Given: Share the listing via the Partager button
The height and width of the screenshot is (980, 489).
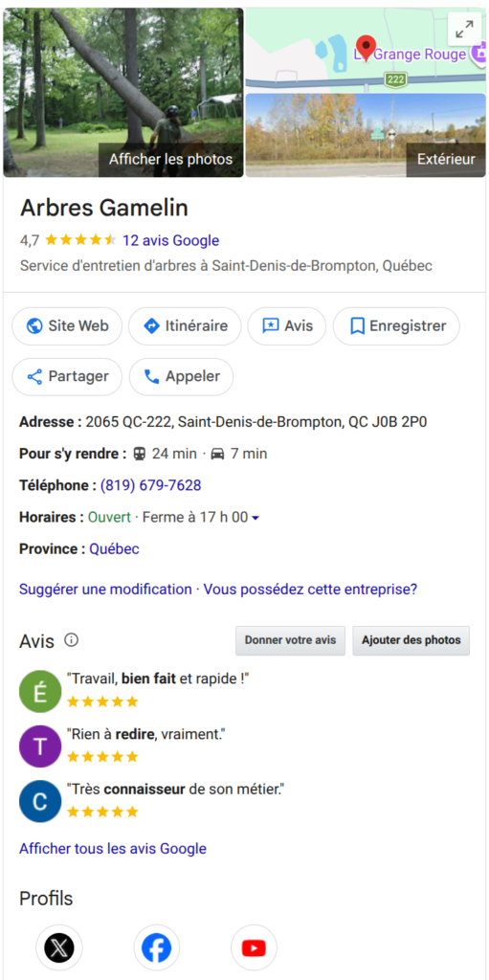Looking at the screenshot, I should [68, 377].
